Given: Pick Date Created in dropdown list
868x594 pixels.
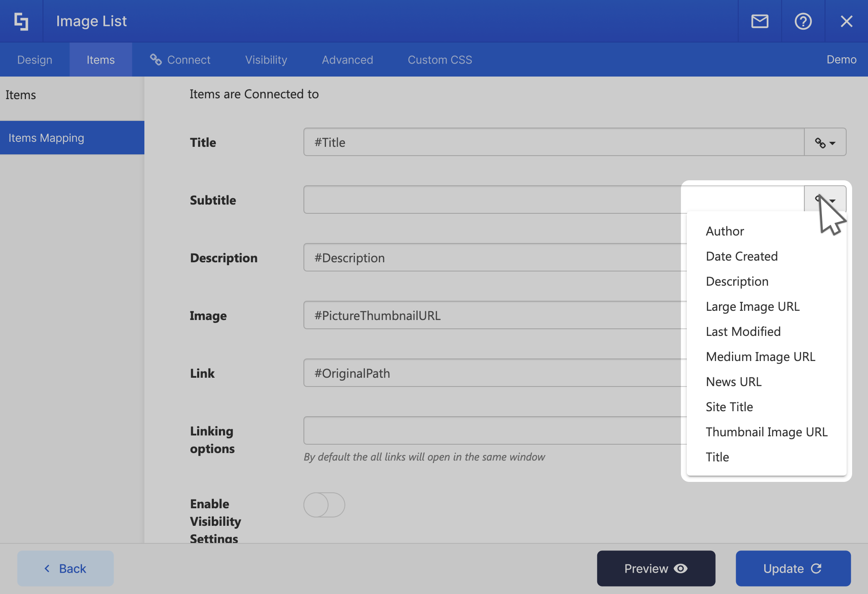Looking at the screenshot, I should click(x=742, y=256).
